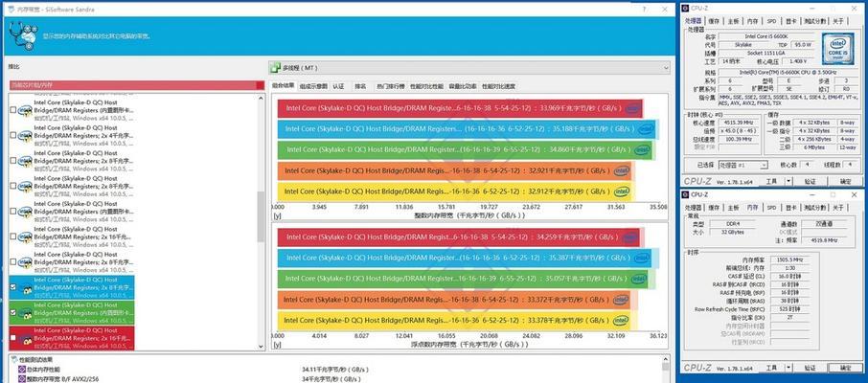The width and height of the screenshot is (868, 383).
Task: Click the purple icon beside 总体内存性能
Action: click(x=22, y=370)
